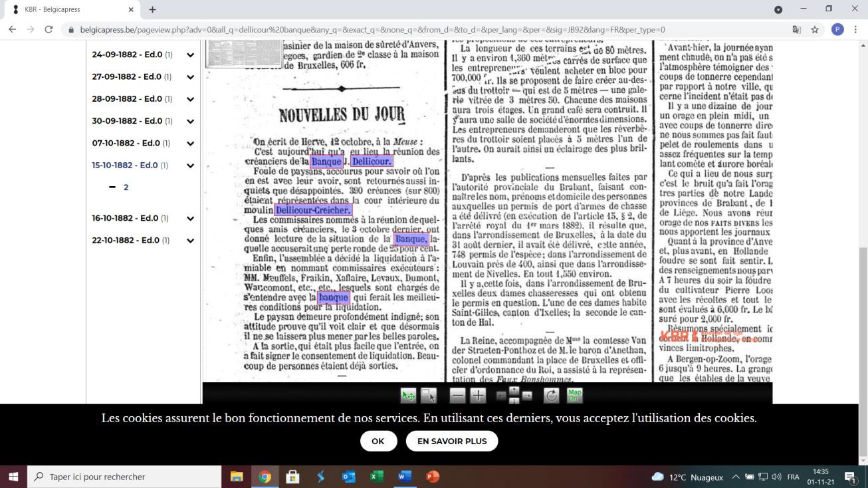Toggle the Map On overview button

click(x=574, y=396)
